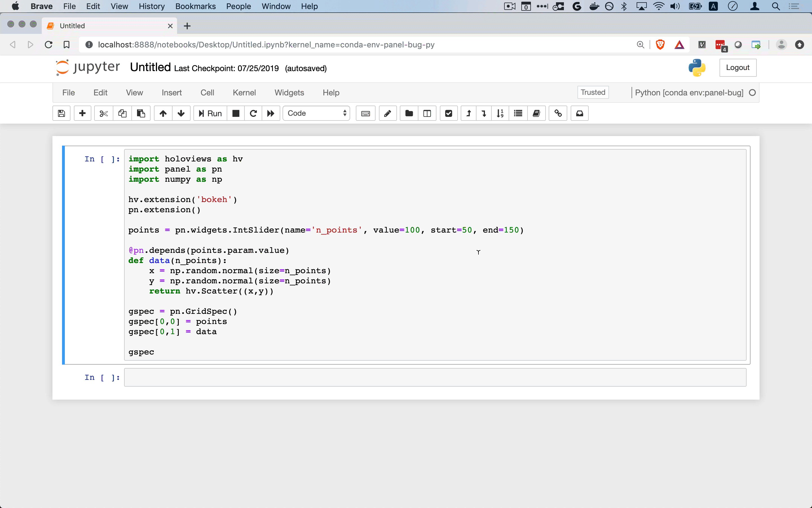This screenshot has height=508, width=812.
Task: Click the numeric sort toolbar icon
Action: (500, 113)
